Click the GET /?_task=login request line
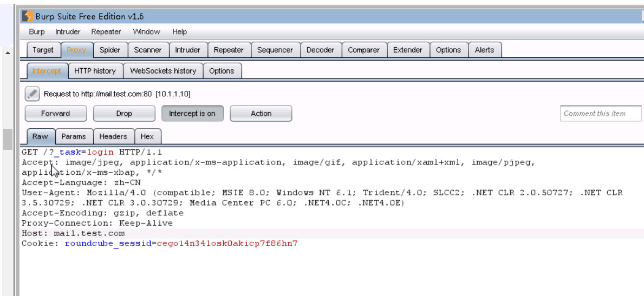 pyautogui.click(x=93, y=152)
